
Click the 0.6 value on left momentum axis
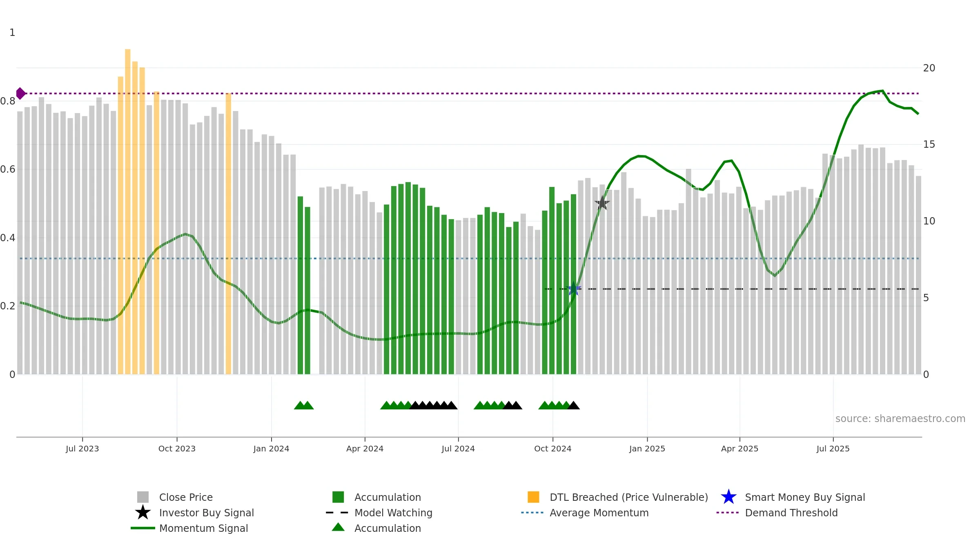(8, 169)
